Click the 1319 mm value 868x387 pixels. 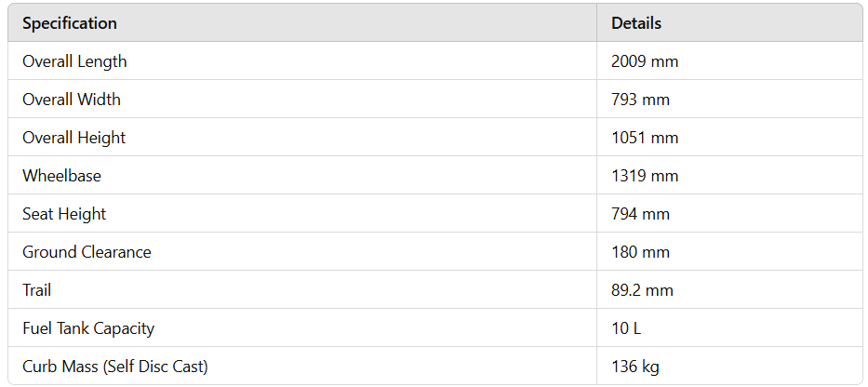645,176
